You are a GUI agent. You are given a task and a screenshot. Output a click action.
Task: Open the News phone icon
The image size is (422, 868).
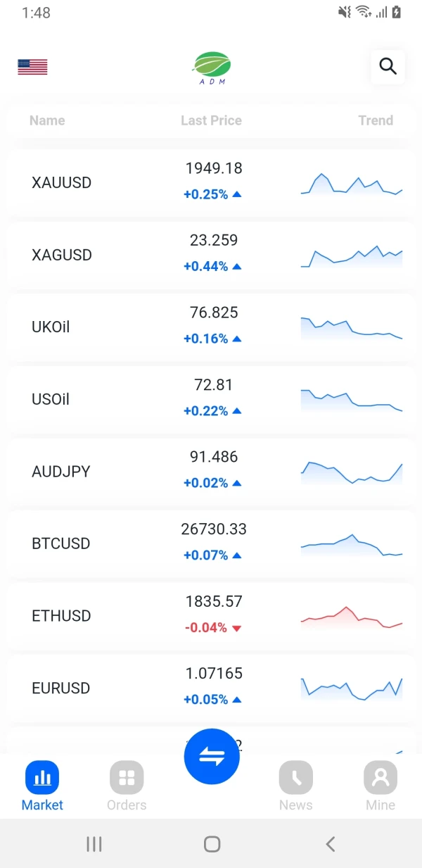[295, 778]
